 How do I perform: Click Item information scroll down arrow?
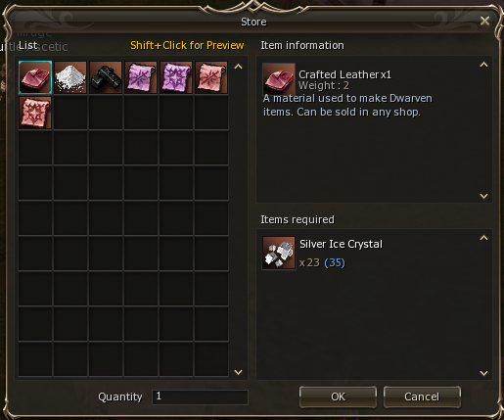click(483, 196)
